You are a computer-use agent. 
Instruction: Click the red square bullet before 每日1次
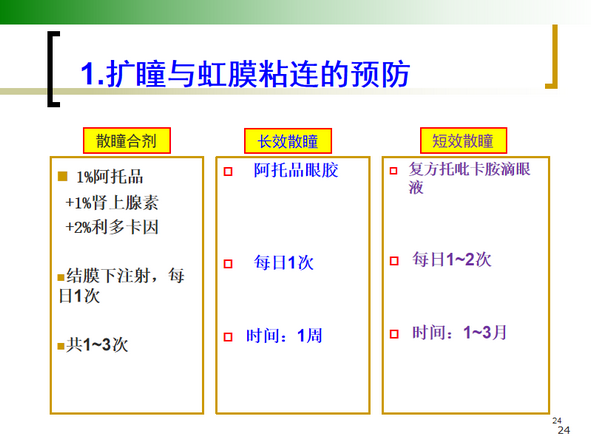coord(228,264)
